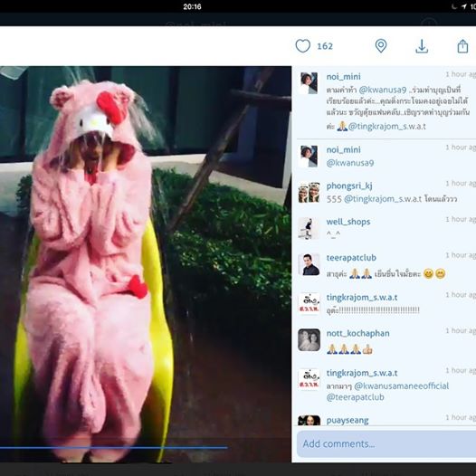Open the @teerapatclub mention in comment
This screenshot has height=476, width=476.
point(355,397)
